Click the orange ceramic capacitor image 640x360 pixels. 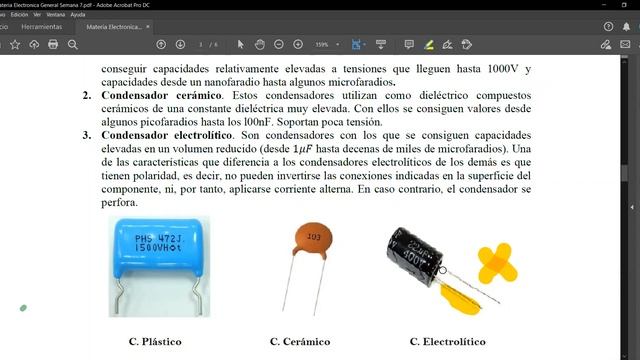pyautogui.click(x=308, y=268)
